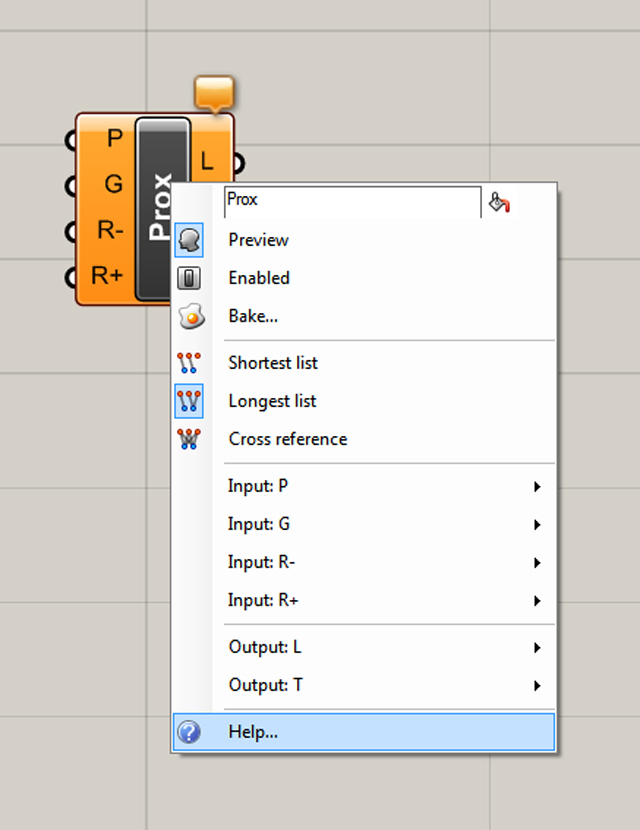Image resolution: width=640 pixels, height=830 pixels.
Task: Click the Preview head icon
Action: tap(189, 240)
